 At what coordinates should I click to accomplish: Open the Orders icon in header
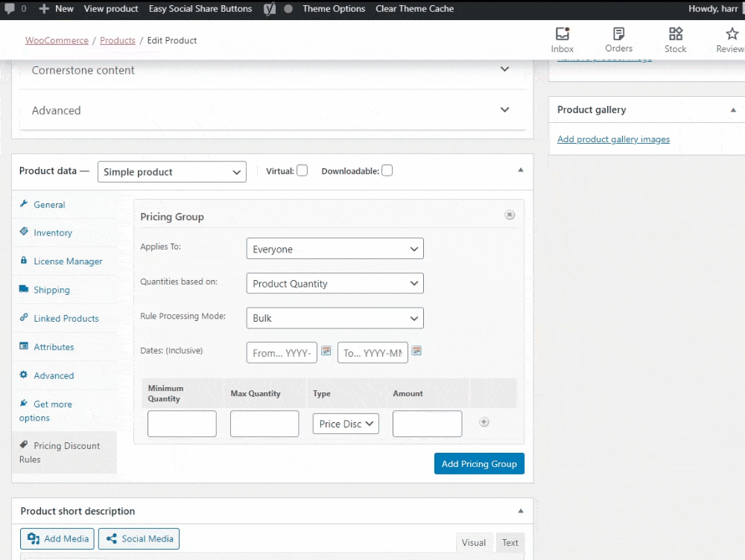tap(618, 34)
